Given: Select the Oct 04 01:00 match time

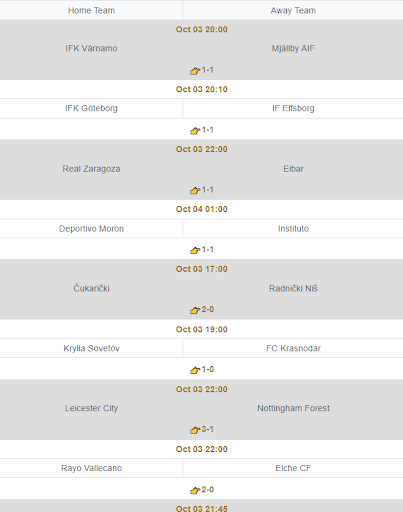Looking at the screenshot, I should tap(202, 209).
